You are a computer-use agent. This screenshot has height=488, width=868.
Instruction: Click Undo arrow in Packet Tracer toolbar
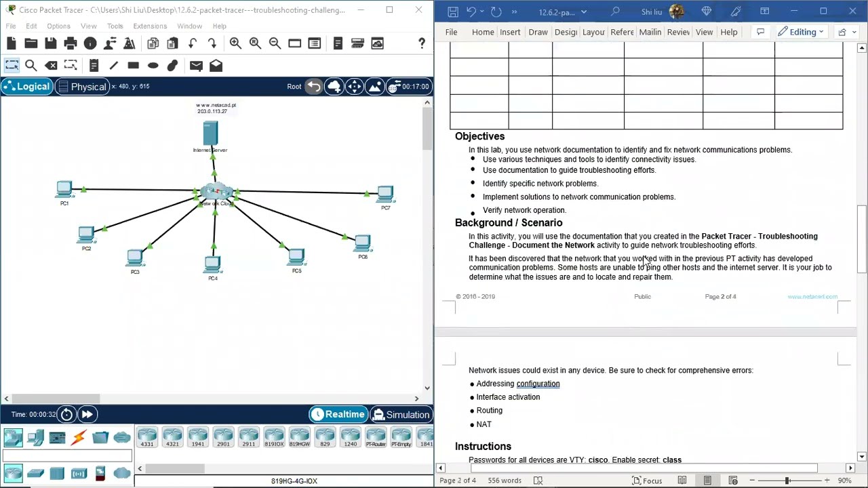(193, 43)
